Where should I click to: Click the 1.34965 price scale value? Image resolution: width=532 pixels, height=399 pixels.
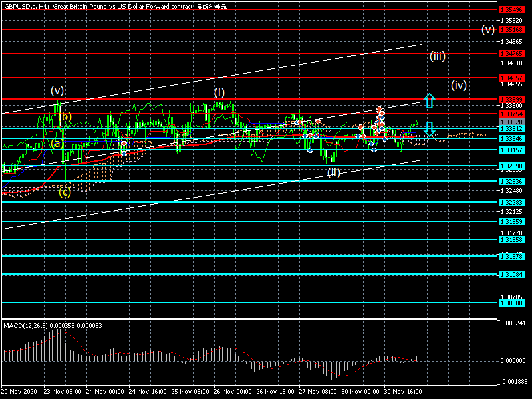[511, 42]
